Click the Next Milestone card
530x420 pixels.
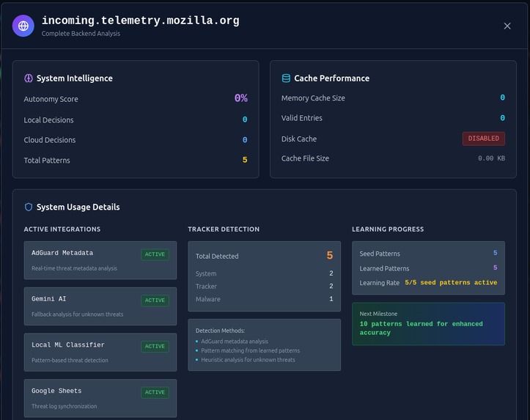pos(428,324)
